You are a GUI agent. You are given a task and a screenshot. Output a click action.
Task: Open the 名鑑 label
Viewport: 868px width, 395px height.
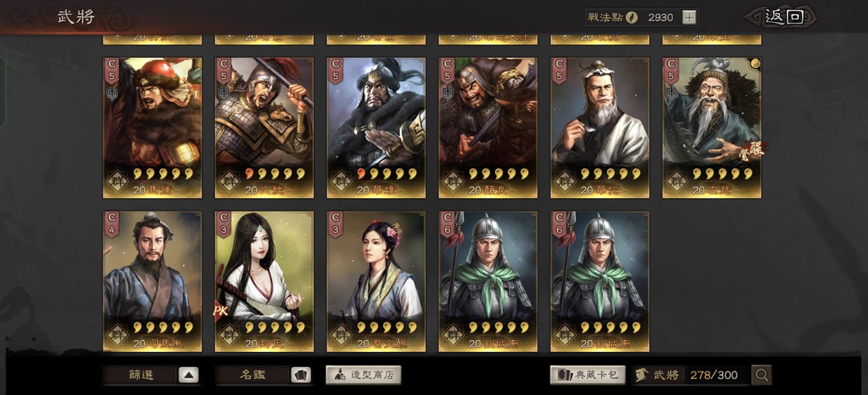pyautogui.click(x=252, y=375)
